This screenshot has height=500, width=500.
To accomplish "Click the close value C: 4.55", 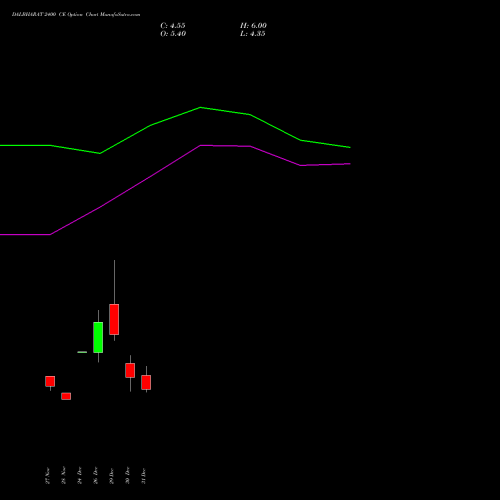I will click(173, 26).
